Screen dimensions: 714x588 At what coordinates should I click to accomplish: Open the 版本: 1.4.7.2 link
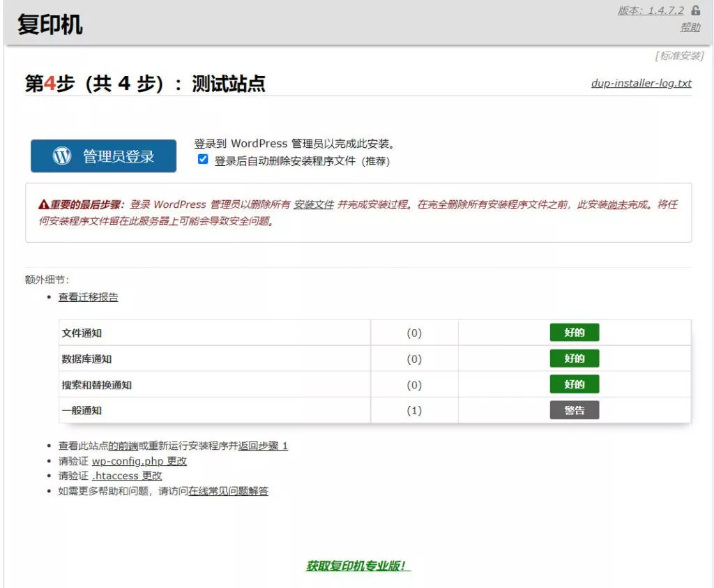[x=651, y=10]
